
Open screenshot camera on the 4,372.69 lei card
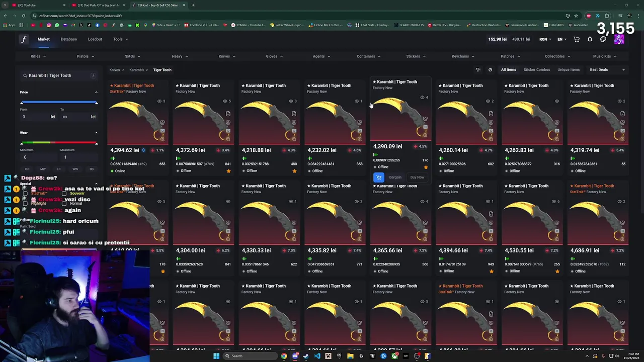[x=228, y=131]
